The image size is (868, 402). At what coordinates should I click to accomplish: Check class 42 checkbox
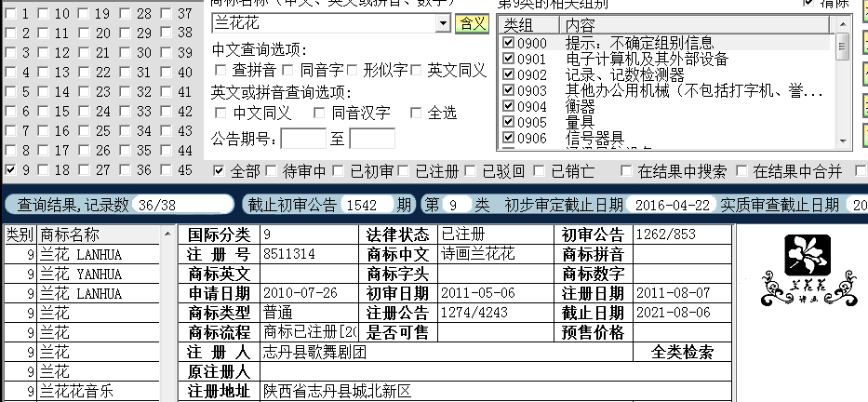167,112
